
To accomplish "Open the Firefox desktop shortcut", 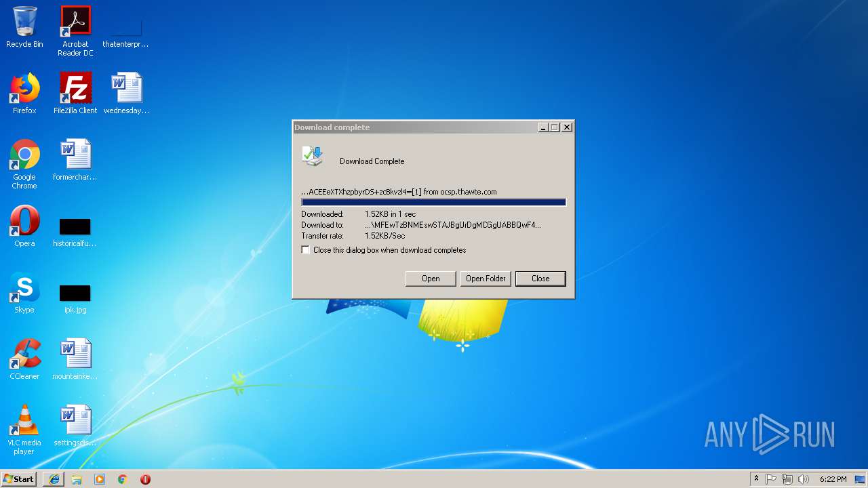I will point(24,94).
